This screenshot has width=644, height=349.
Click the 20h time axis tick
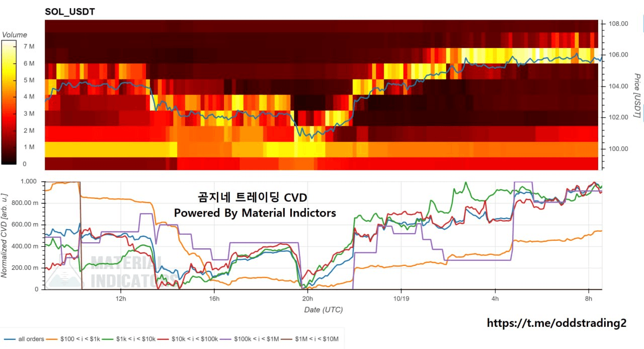click(307, 298)
